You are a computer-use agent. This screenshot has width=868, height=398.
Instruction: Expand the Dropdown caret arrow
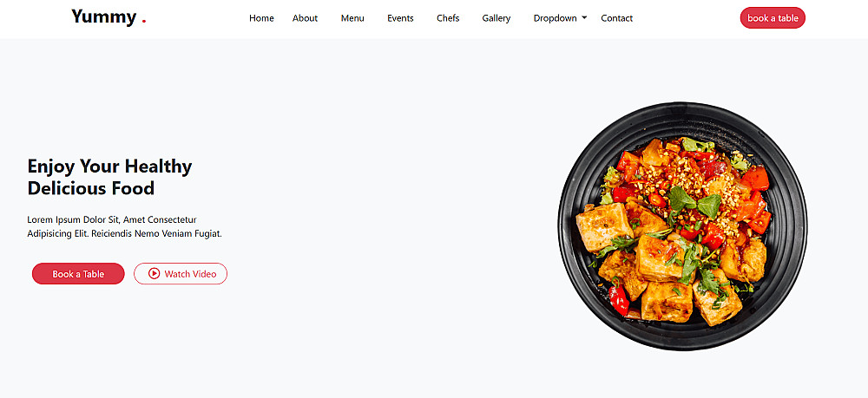click(584, 18)
